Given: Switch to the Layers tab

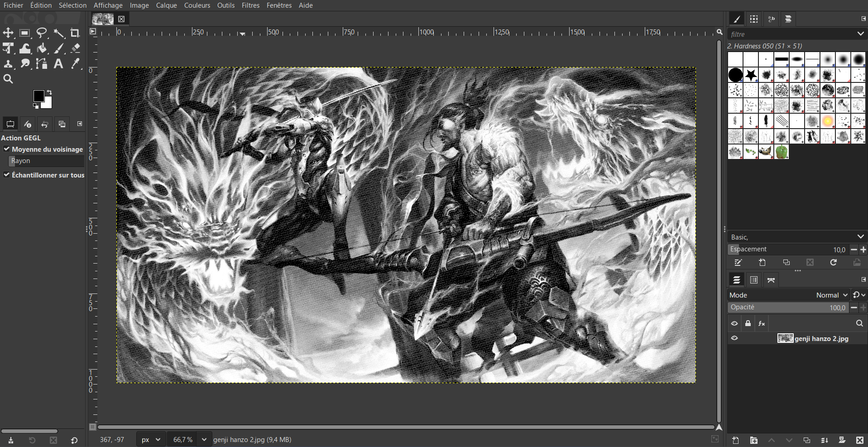Looking at the screenshot, I should click(x=737, y=280).
